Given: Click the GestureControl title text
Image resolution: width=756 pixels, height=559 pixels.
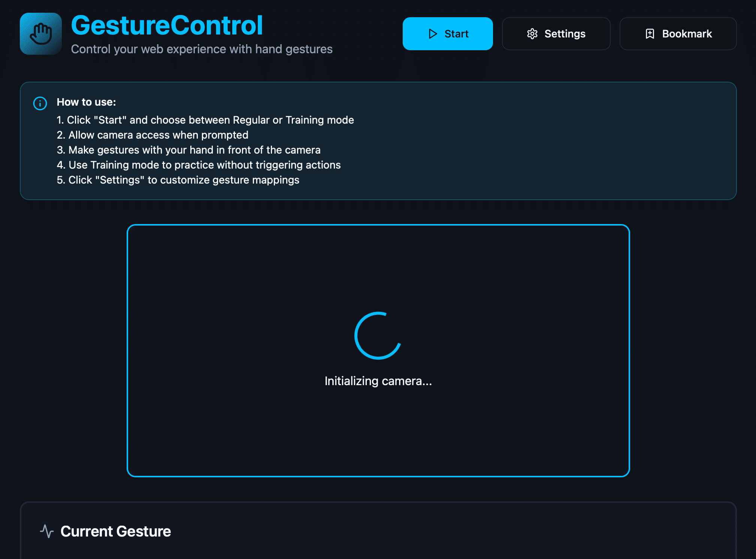Looking at the screenshot, I should point(167,25).
